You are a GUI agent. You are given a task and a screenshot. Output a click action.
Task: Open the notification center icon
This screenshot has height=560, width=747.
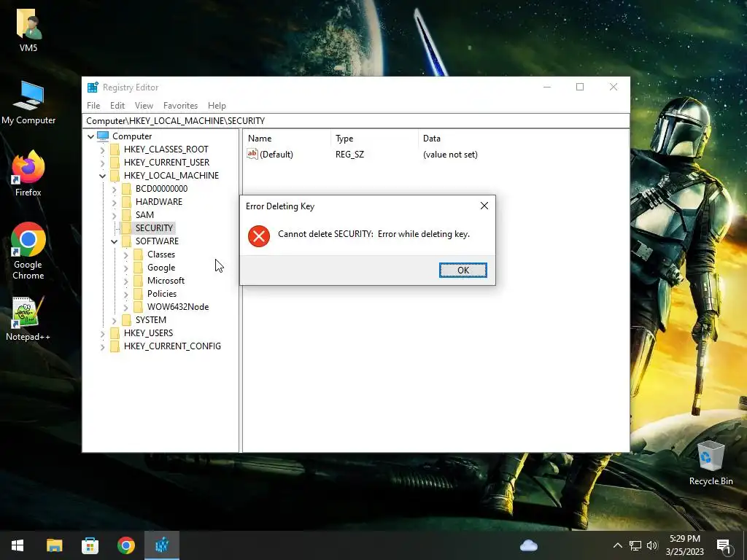724,546
